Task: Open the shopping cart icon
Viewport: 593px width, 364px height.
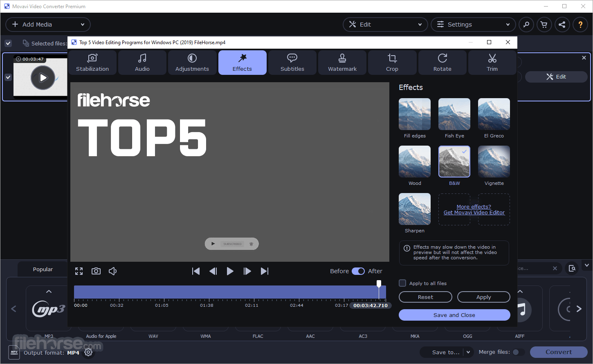Action: coord(544,25)
